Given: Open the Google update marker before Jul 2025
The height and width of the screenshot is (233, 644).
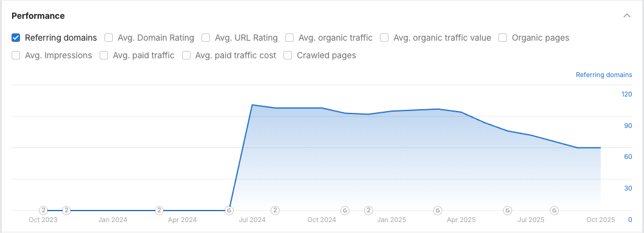Looking at the screenshot, I should tap(507, 211).
